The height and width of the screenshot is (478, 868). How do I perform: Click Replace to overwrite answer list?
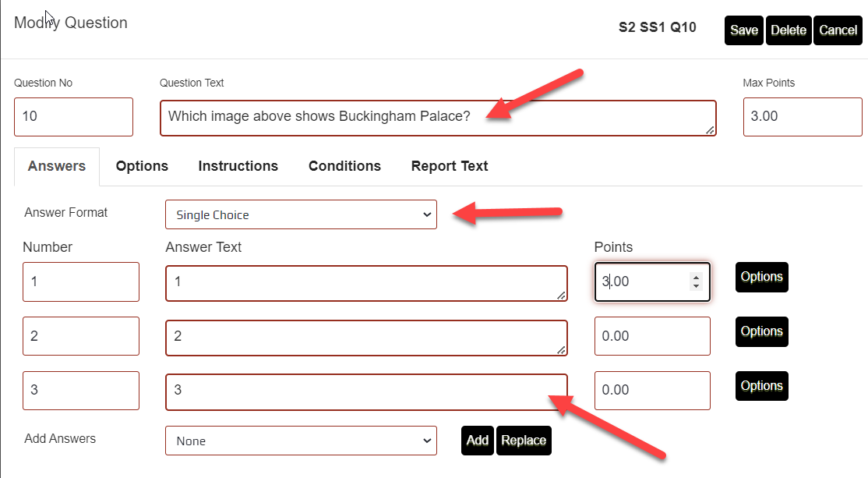pos(524,441)
